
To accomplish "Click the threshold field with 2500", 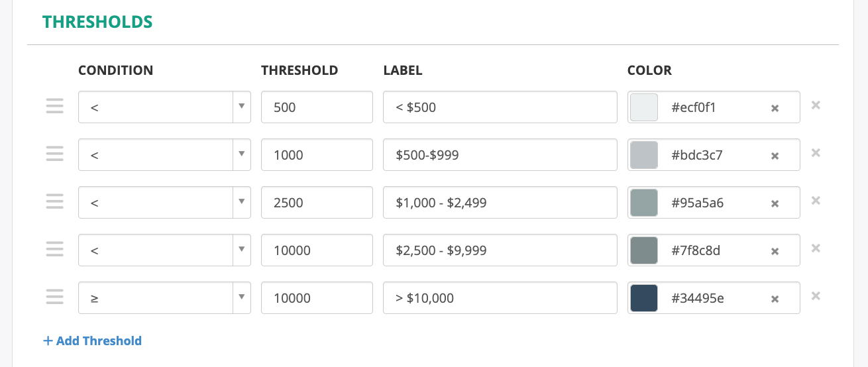I will click(317, 203).
